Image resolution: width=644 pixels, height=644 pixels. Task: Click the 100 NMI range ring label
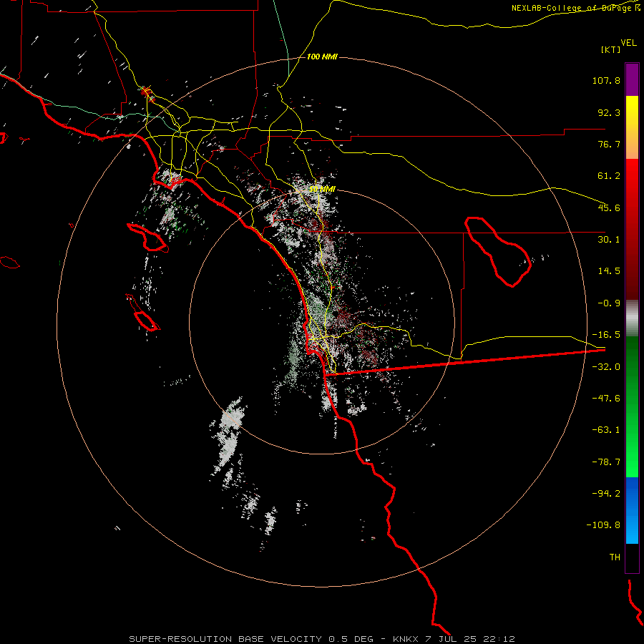322,57
